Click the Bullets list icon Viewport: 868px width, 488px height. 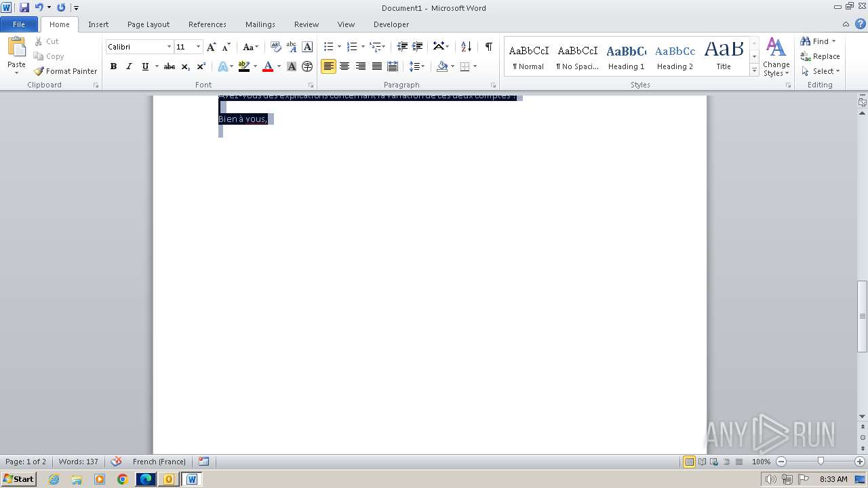pyautogui.click(x=328, y=47)
